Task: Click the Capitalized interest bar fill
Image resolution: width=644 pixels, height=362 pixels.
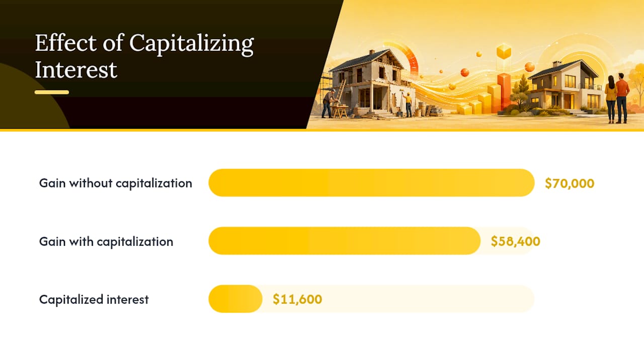Action: [235, 299]
